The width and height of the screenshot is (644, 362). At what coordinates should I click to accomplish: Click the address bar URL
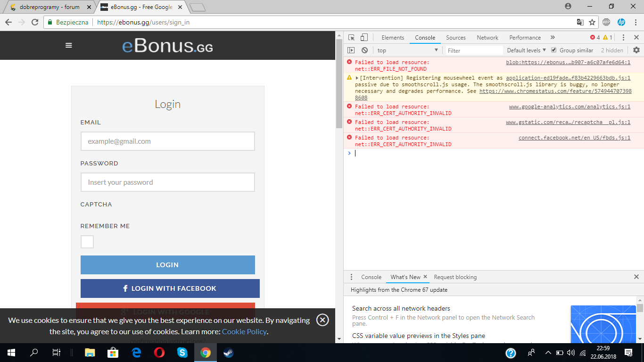[x=143, y=22]
